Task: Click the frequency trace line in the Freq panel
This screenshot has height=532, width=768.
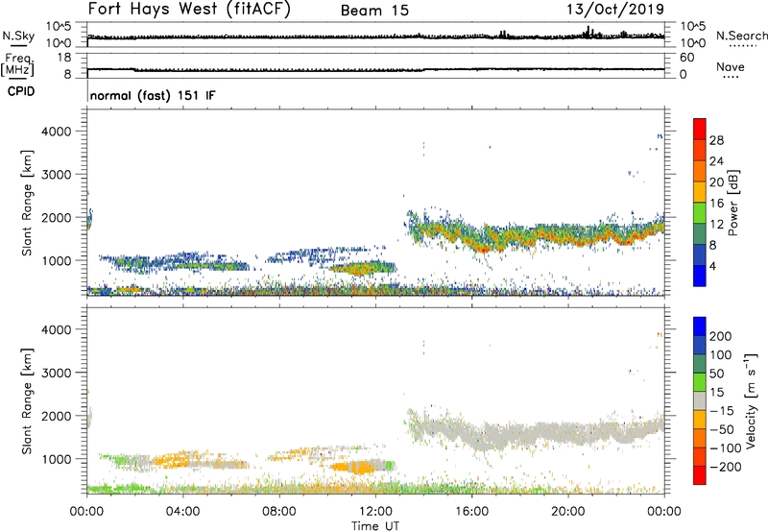Action: click(x=375, y=69)
